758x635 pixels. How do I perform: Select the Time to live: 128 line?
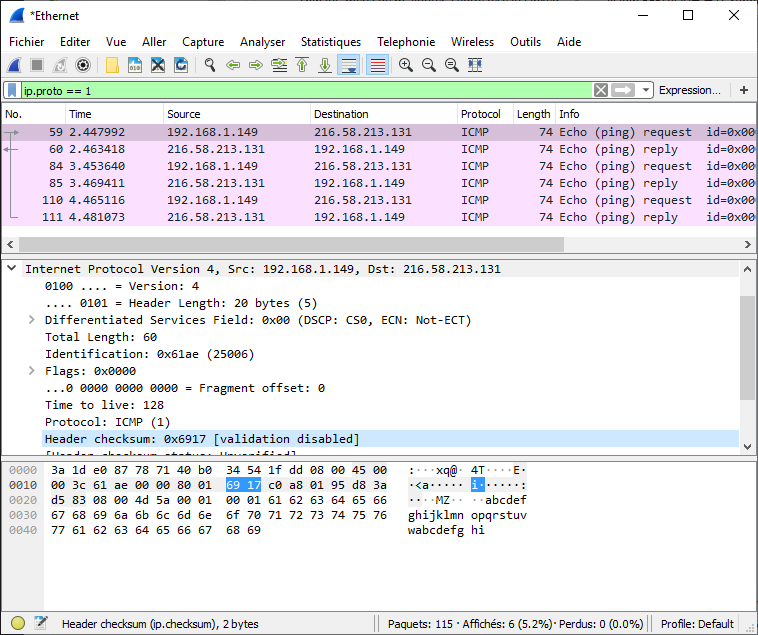[104, 405]
